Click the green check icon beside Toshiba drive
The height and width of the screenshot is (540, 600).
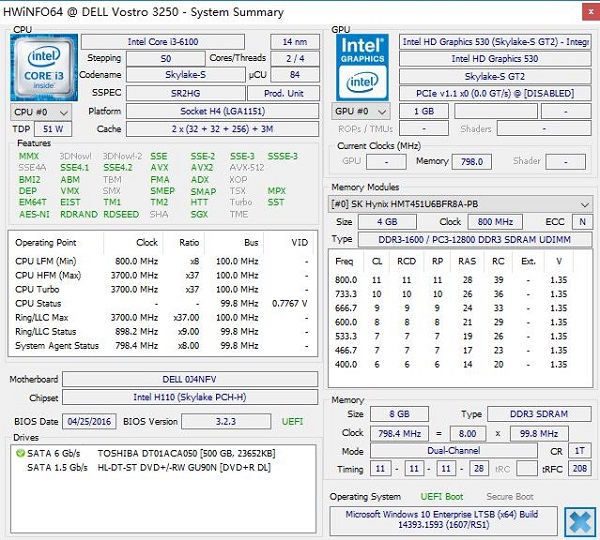21,452
